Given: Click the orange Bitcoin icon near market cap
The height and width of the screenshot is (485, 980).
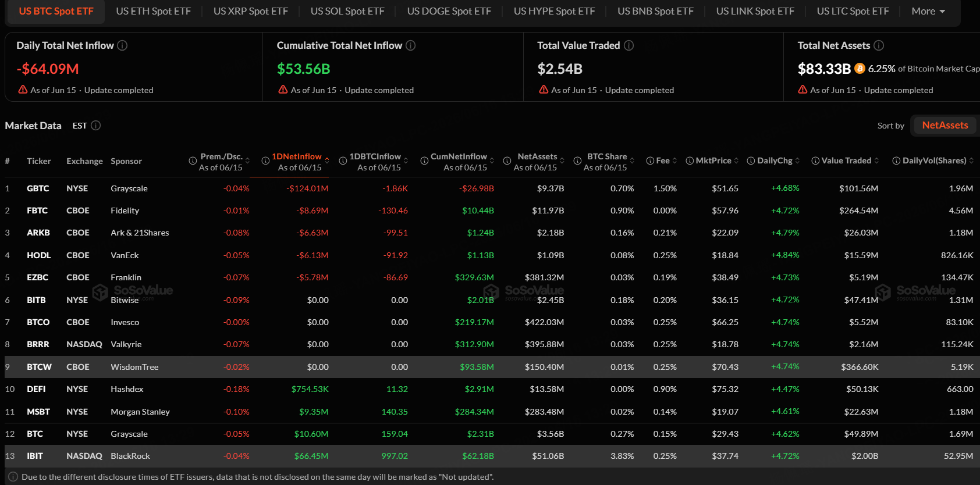Looking at the screenshot, I should click(x=860, y=69).
